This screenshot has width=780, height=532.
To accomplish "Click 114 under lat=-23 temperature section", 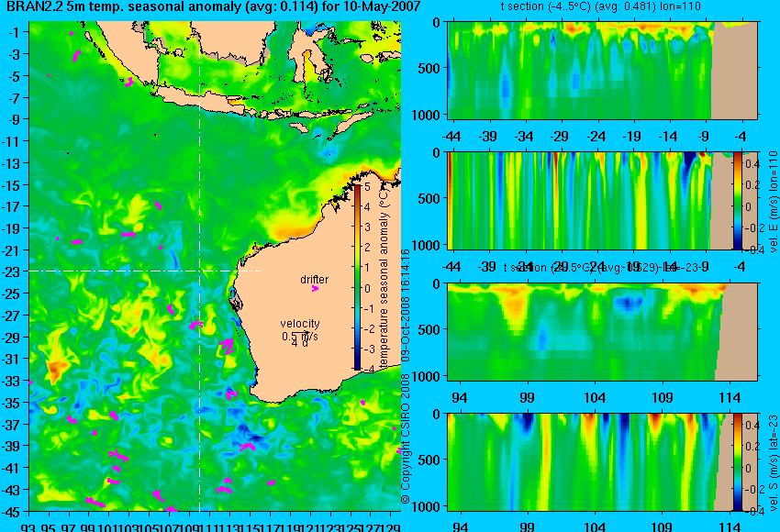I will coord(730,398).
